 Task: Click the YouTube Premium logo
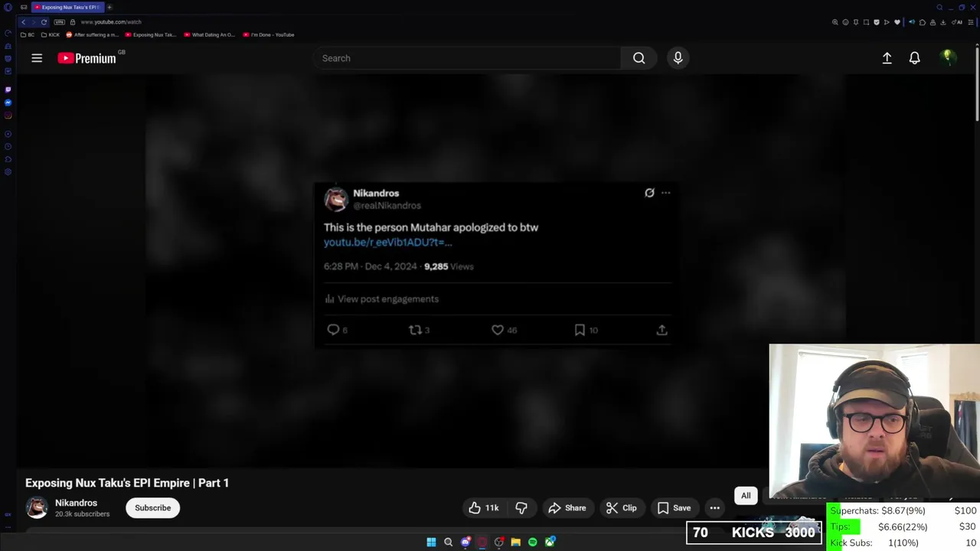coord(87,58)
